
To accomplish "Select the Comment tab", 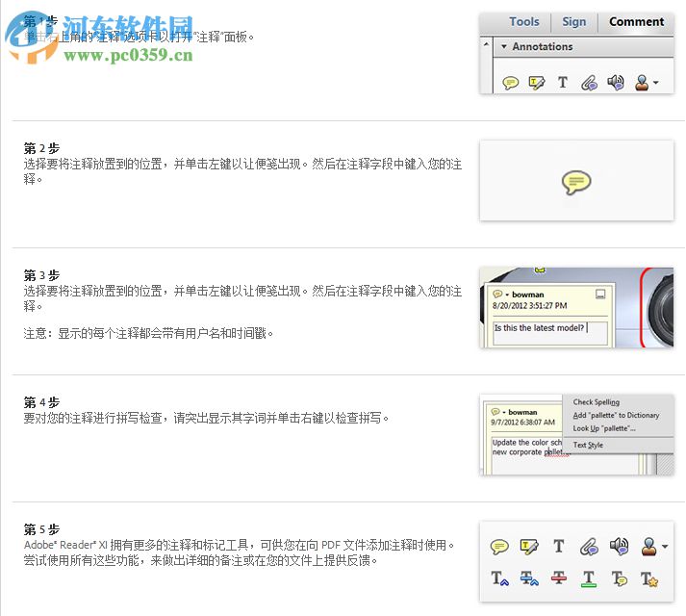I will [x=636, y=21].
